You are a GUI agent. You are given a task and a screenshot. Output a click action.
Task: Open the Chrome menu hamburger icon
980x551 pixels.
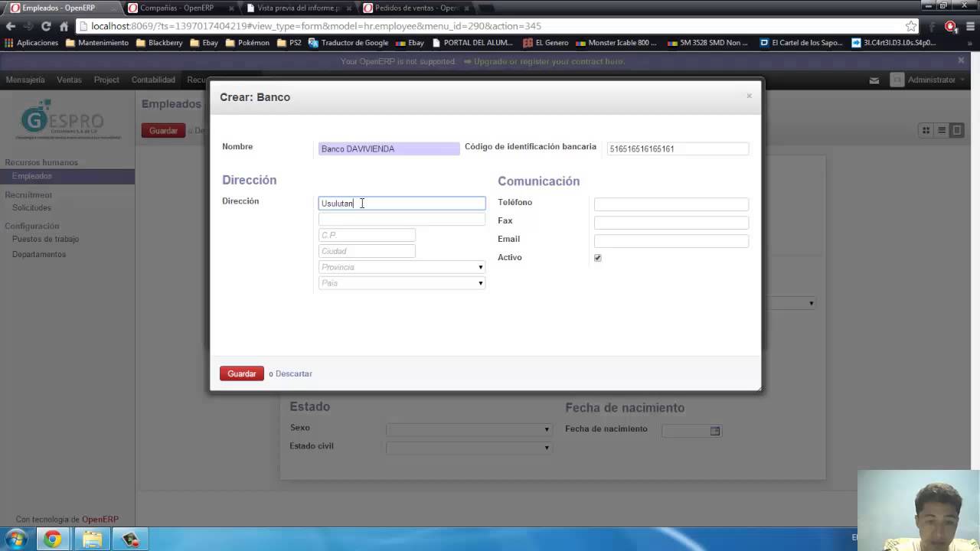pyautogui.click(x=969, y=26)
